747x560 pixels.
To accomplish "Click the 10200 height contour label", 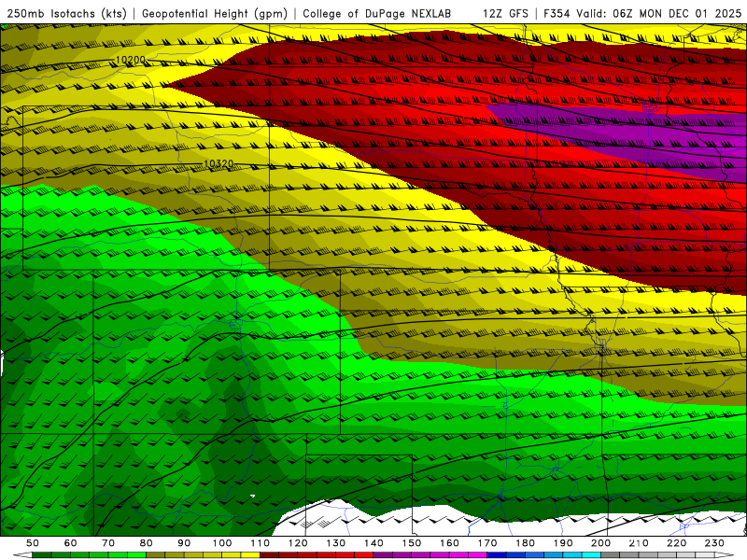I will click(x=131, y=61).
